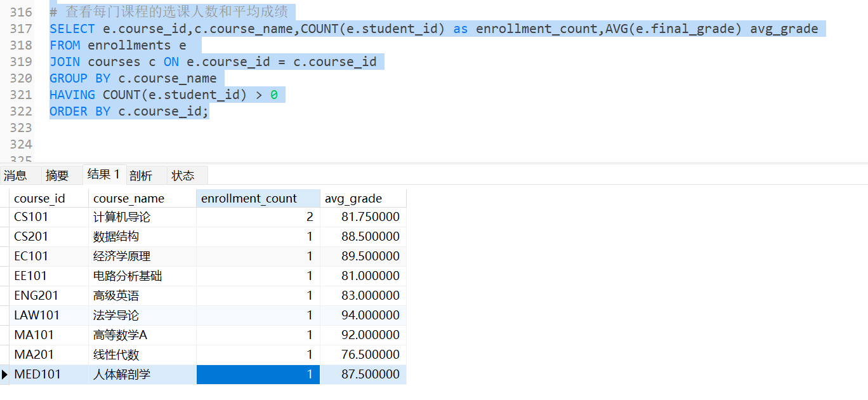The image size is (868, 400).
Task: Click the course_id column header
Action: point(49,198)
